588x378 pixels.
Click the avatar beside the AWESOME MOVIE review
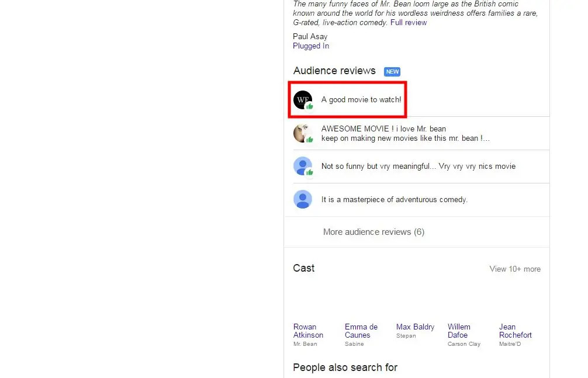coord(303,133)
